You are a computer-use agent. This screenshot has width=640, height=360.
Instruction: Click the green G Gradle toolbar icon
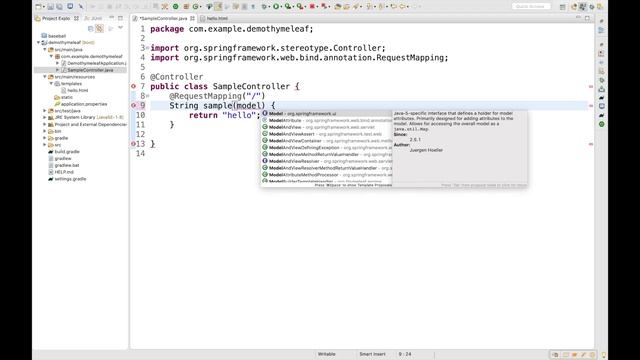click(x=196, y=7)
